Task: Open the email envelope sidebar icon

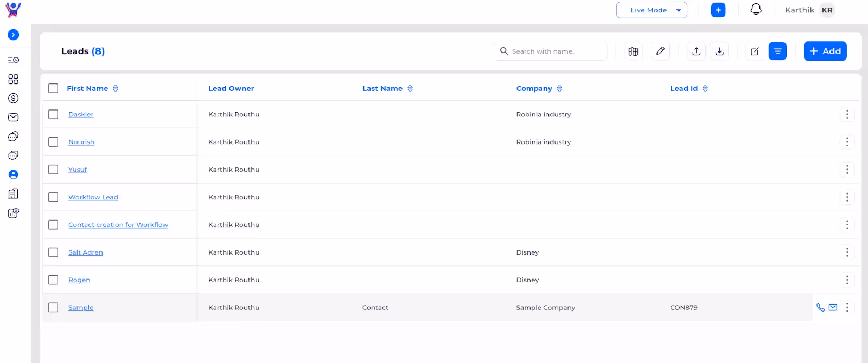Action: click(x=14, y=117)
